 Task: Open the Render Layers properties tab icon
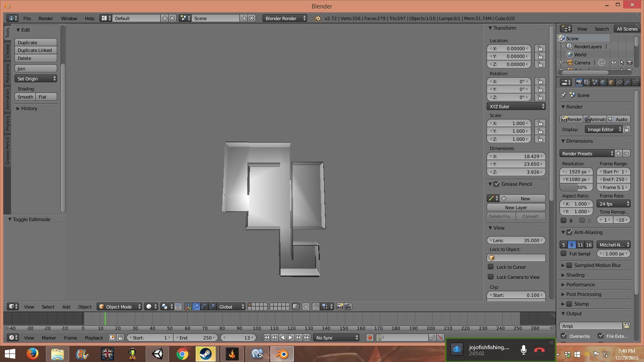587,82
